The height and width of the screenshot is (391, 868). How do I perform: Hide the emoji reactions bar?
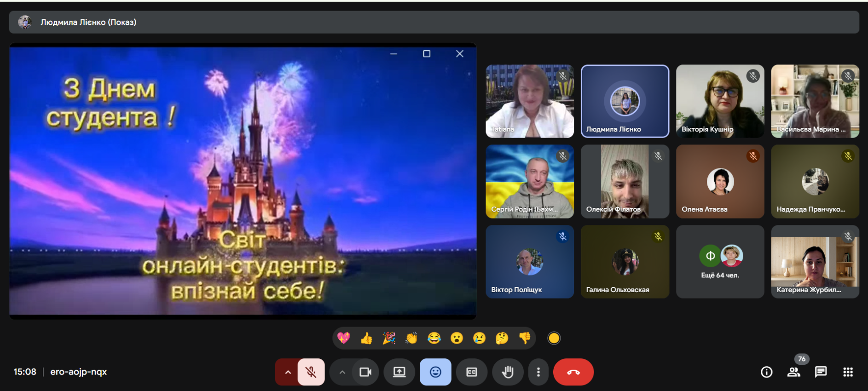point(435,372)
